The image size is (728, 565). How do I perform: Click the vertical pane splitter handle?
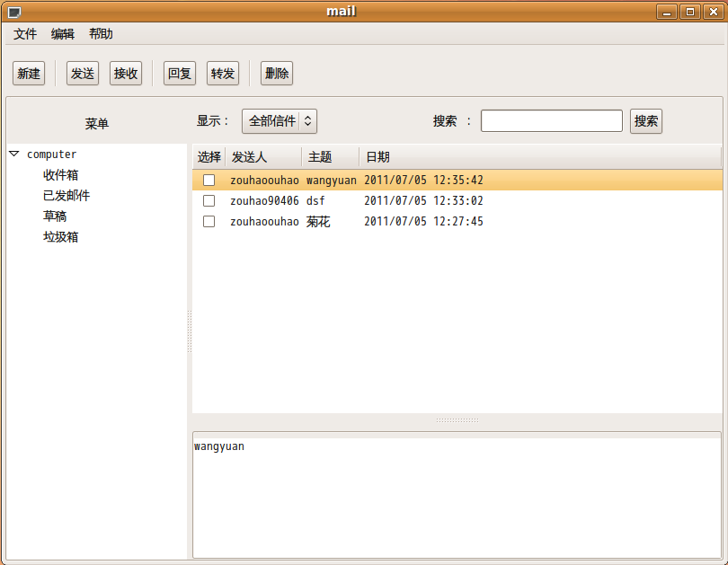(190, 331)
